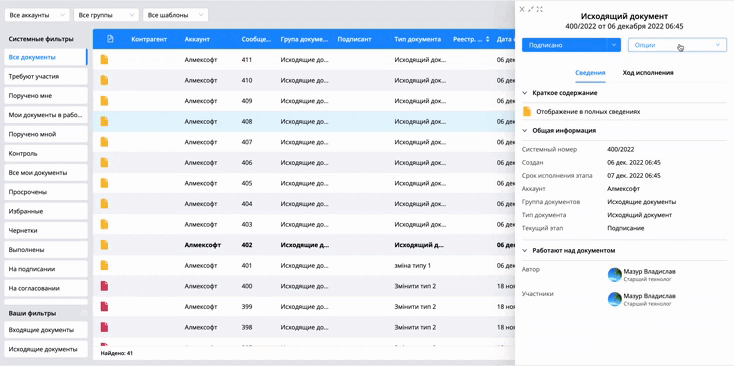Collapse the Работают над документом section
Screen dimensions: 734x366
(x=525, y=251)
